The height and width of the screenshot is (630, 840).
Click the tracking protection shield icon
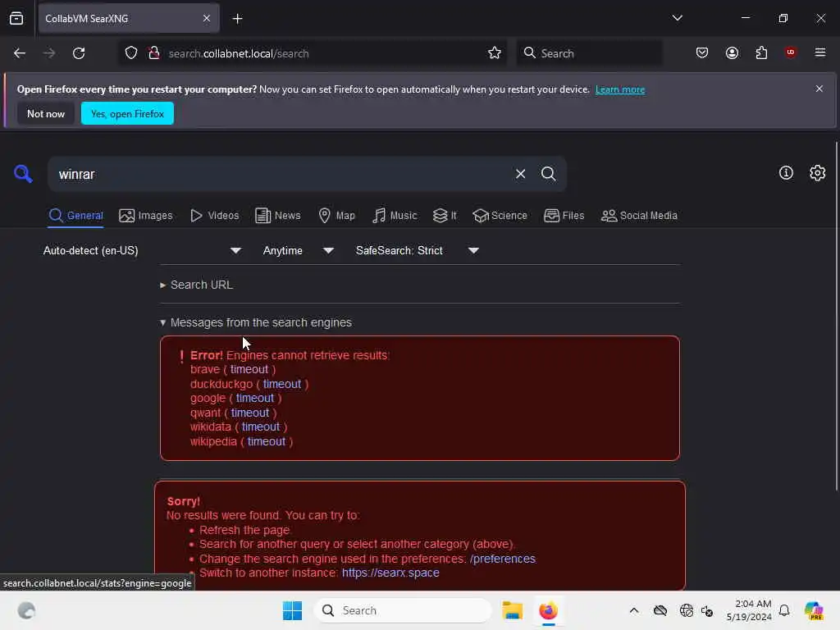click(x=131, y=53)
